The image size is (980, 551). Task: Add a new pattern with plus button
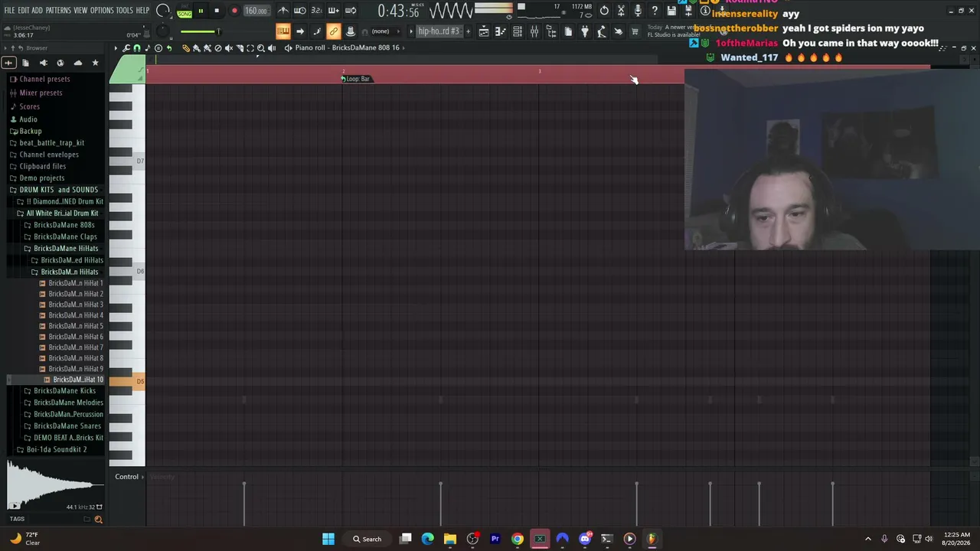[469, 31]
